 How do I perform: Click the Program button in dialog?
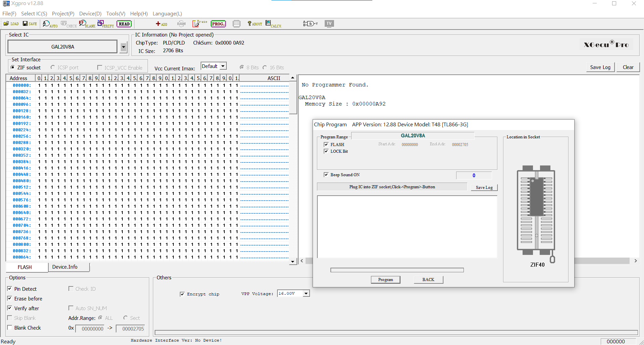(386, 280)
